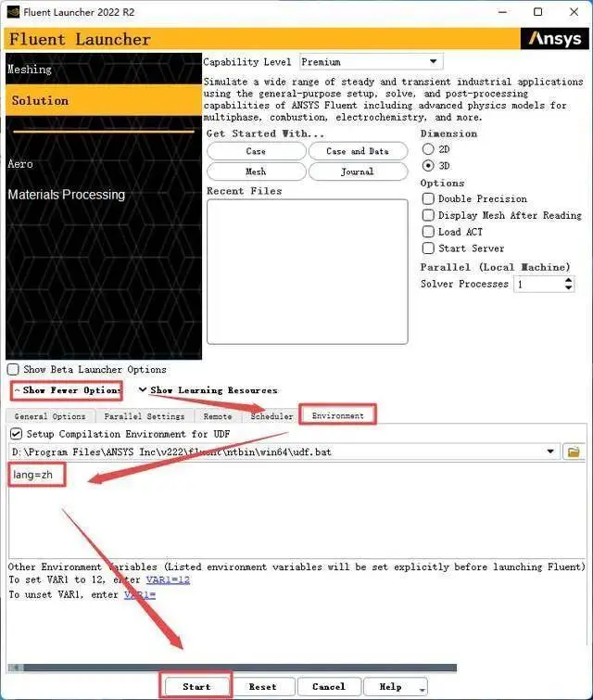Select Solution mode in the sidebar
The width and height of the screenshot is (593, 700).
coord(104,100)
